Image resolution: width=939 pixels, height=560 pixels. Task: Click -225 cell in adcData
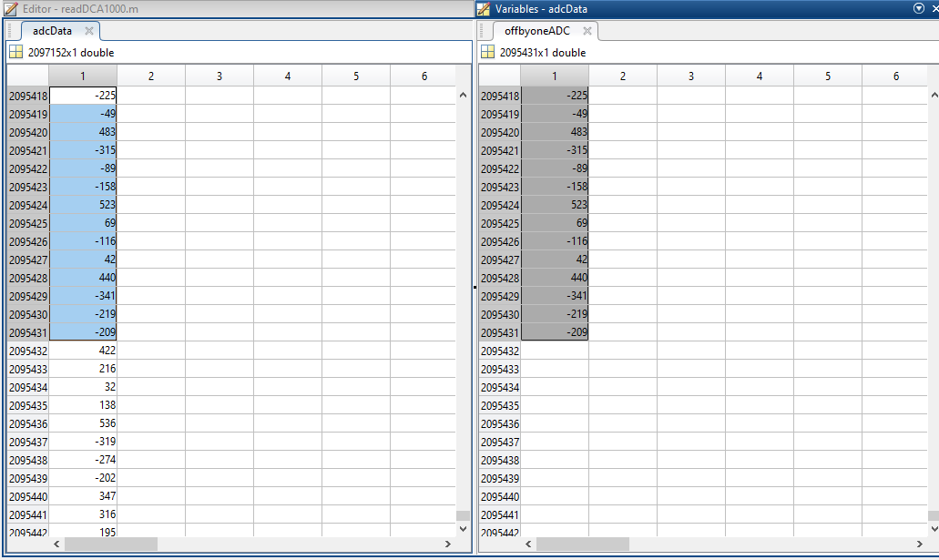(83, 96)
